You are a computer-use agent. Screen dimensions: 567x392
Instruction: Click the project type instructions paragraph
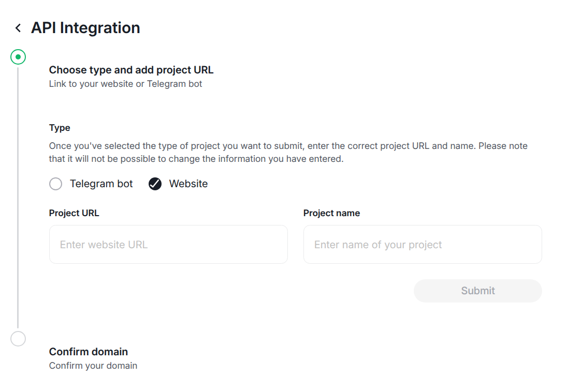288,153
